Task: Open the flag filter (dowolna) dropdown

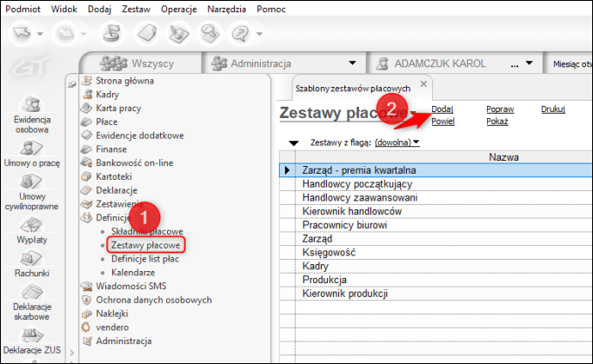Action: 396,142
